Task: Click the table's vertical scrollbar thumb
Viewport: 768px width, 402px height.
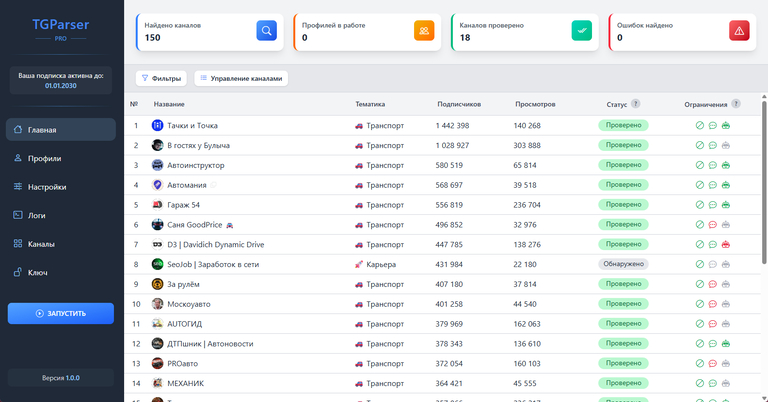Action: (x=764, y=184)
